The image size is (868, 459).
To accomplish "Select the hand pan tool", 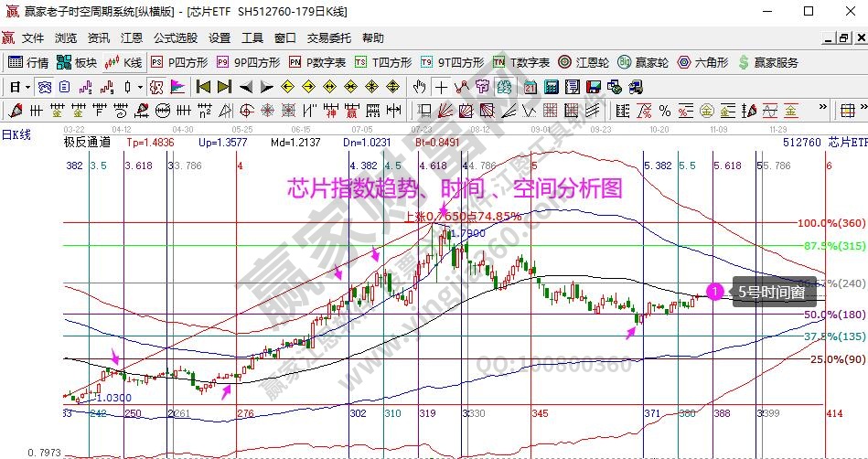I will [420, 87].
